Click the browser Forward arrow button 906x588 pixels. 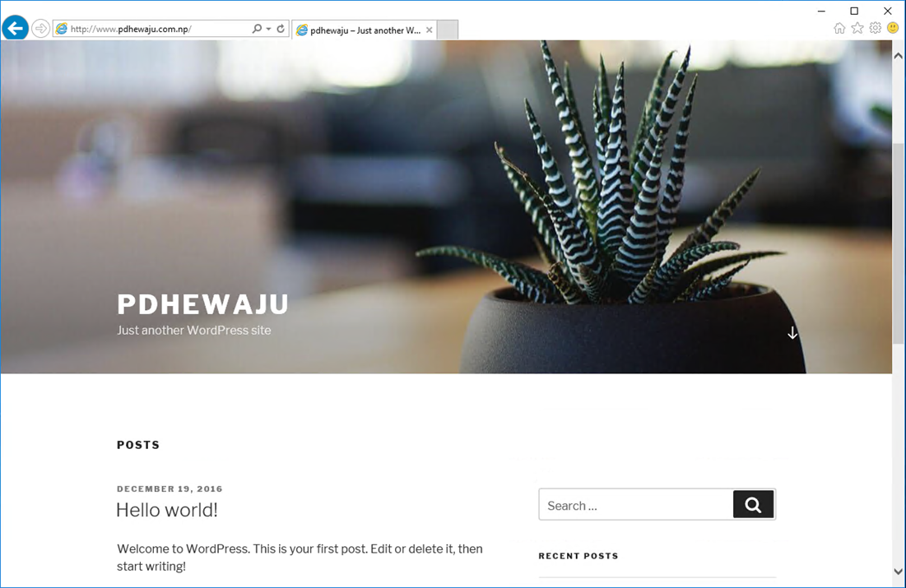coord(40,28)
